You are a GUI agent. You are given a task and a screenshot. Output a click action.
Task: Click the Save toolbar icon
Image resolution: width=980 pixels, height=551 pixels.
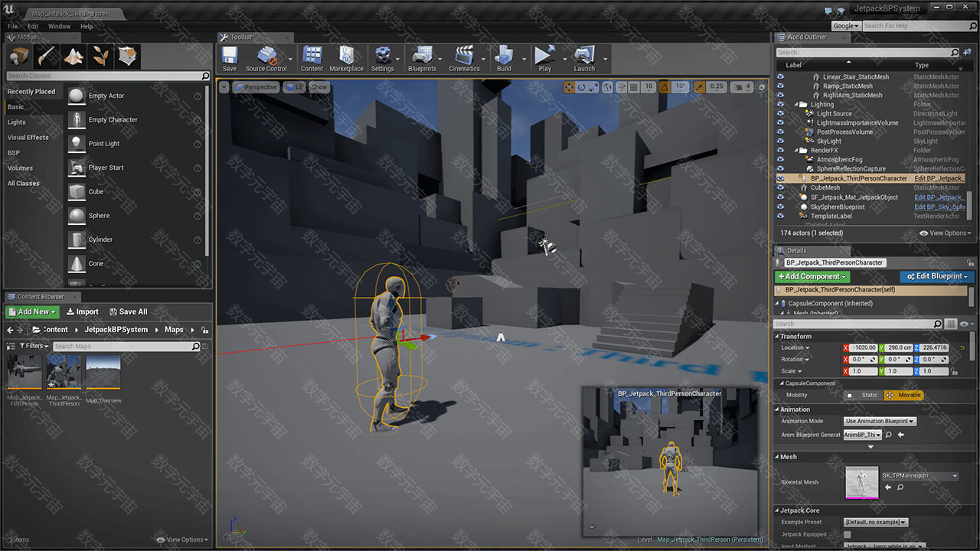pos(230,57)
